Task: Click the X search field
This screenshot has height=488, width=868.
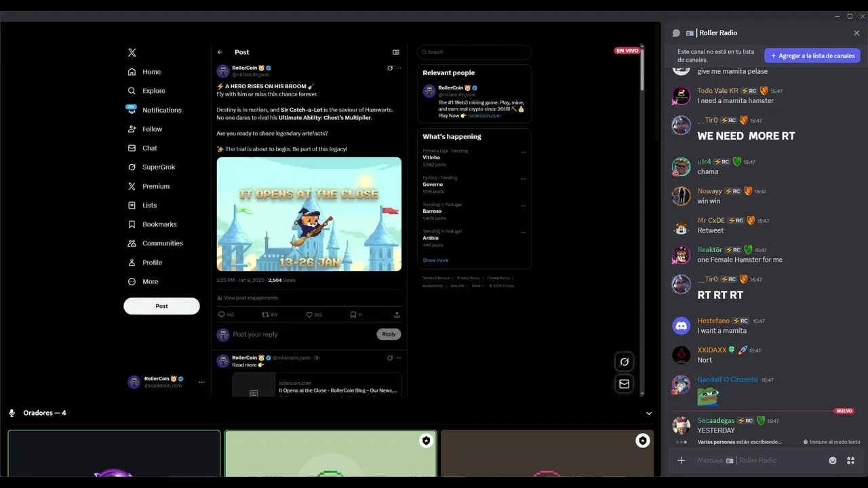Action: (x=475, y=52)
